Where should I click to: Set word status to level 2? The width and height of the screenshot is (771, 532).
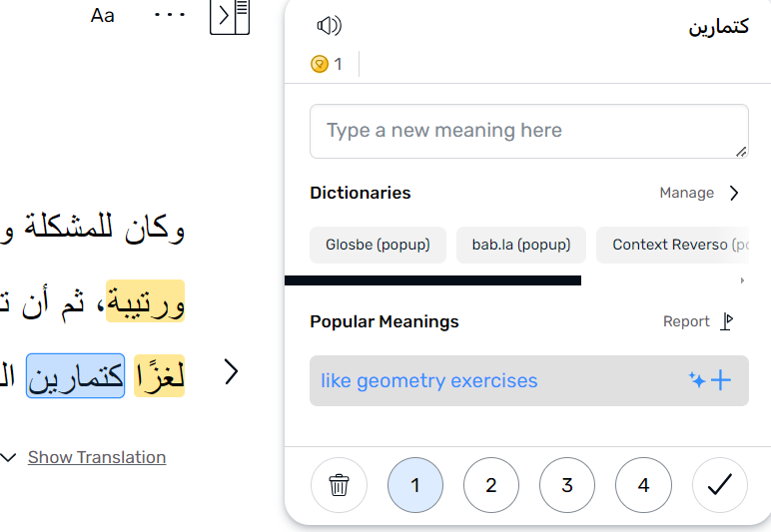tap(490, 485)
